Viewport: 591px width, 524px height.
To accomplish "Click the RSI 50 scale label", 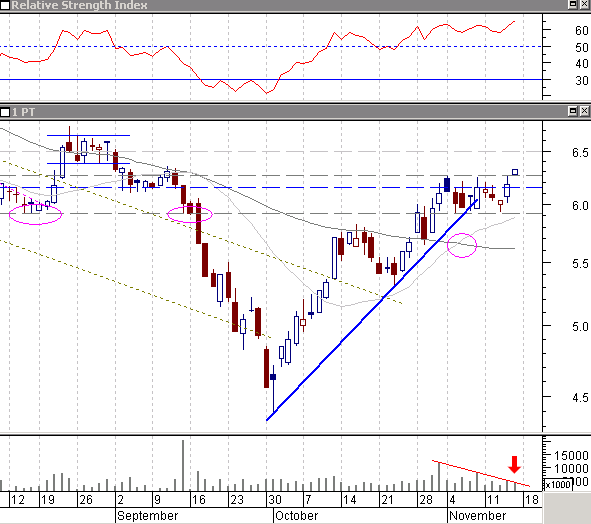I will click(582, 48).
